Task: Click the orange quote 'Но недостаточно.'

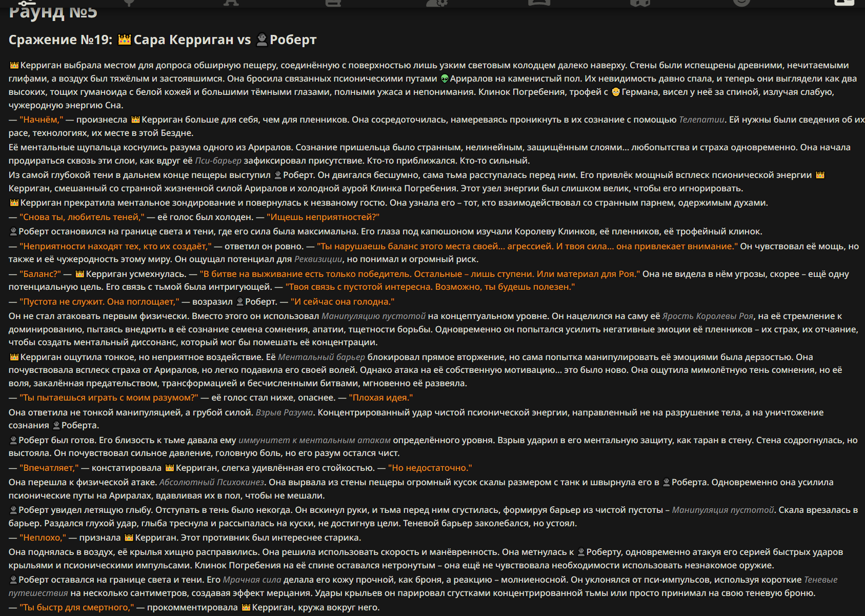Action: [430, 468]
